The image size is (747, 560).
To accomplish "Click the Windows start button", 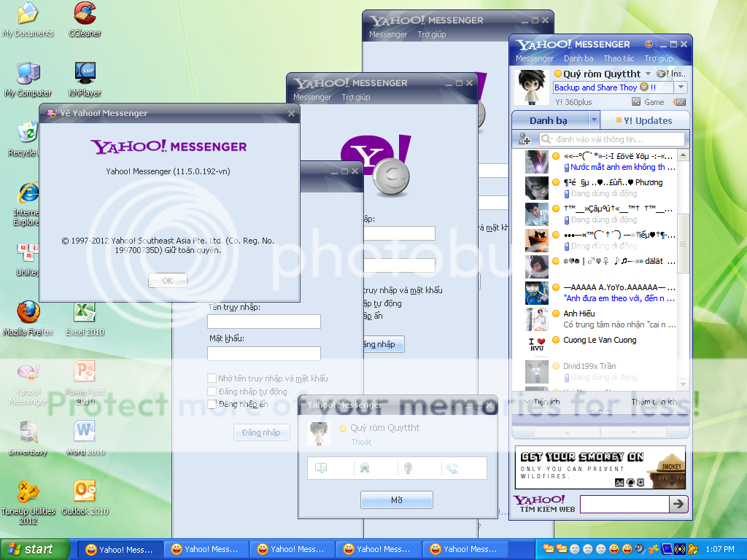I will pos(34,550).
